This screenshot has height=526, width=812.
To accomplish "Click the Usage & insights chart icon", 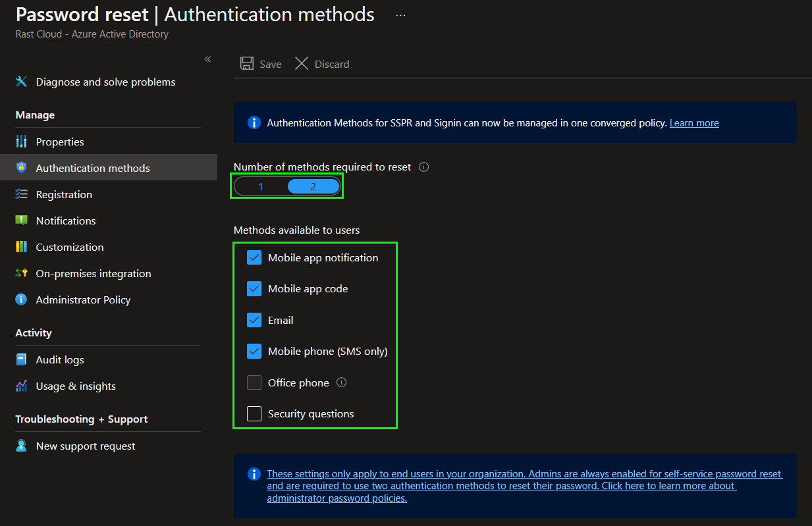I will click(x=22, y=386).
